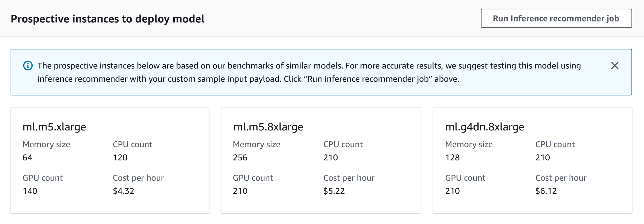The width and height of the screenshot is (644, 224).
Task: Dismiss the benchmarks notice with the X
Action: point(614,65)
